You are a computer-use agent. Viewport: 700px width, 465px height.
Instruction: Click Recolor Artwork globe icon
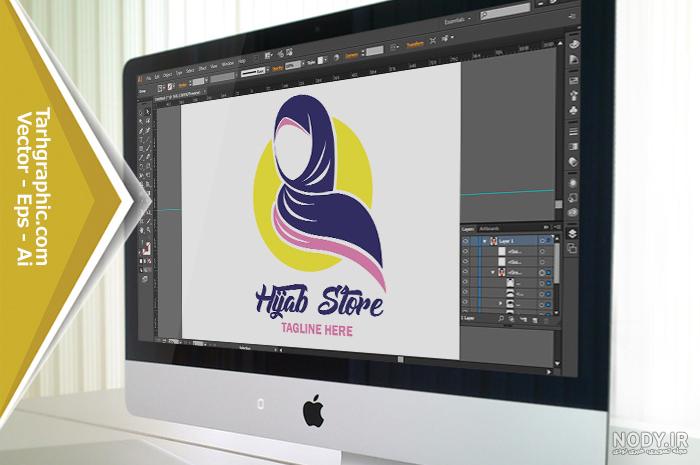tap(337, 57)
